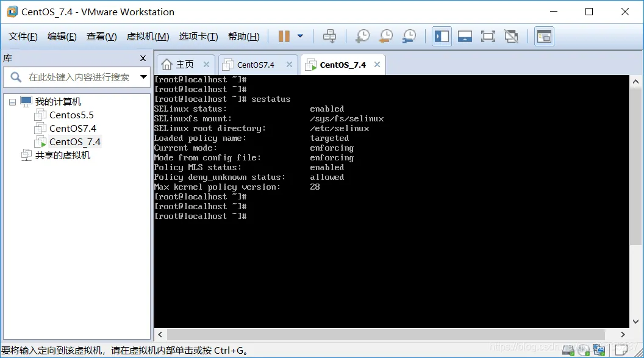Viewport: 644px width, 358px height.
Task: Open the library search dropdown
Action: coord(143,77)
